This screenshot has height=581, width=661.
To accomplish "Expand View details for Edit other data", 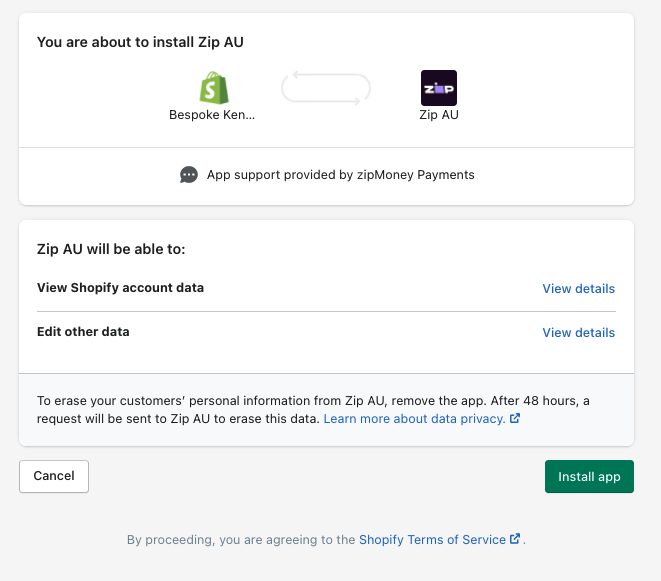I will coord(578,332).
